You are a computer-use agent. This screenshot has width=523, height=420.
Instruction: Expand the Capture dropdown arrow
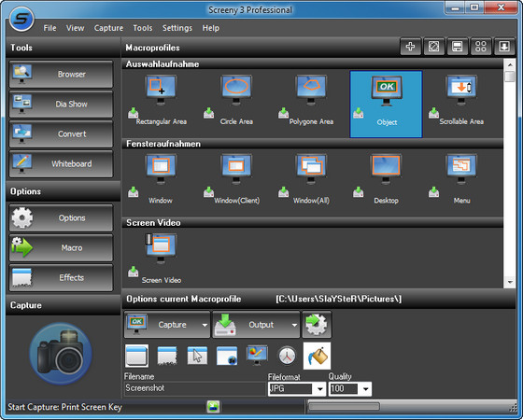(205, 325)
